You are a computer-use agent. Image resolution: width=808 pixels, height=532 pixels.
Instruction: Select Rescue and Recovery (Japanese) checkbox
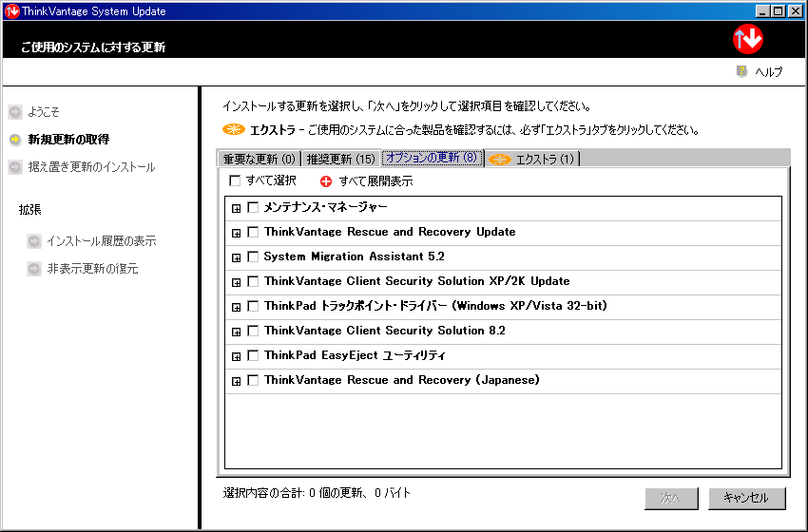pos(253,380)
